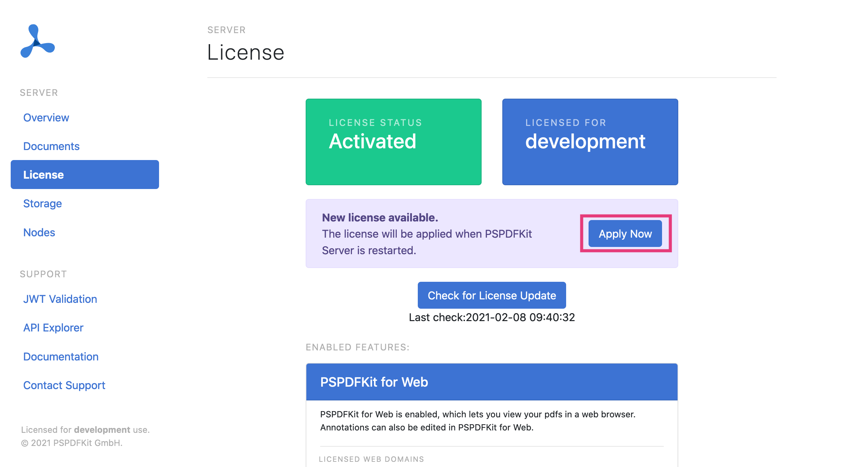Launch the API Explorer

[53, 328]
